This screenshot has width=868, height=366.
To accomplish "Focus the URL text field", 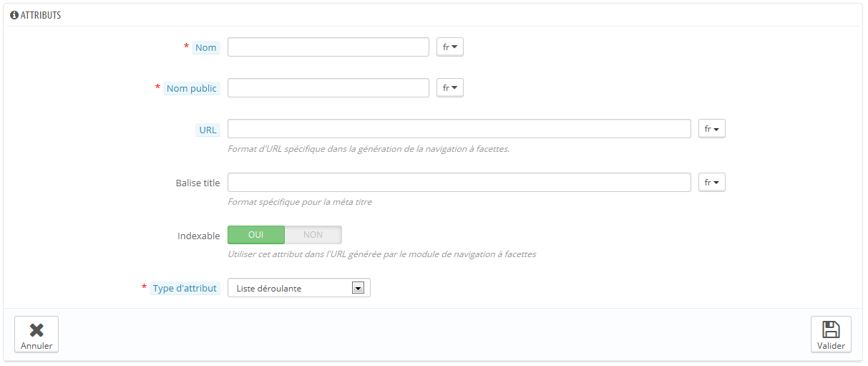I will 459,129.
